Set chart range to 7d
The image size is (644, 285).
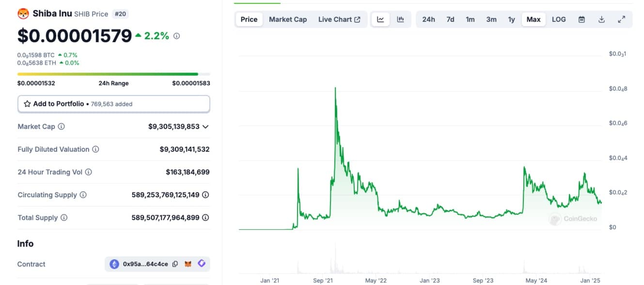pos(450,19)
